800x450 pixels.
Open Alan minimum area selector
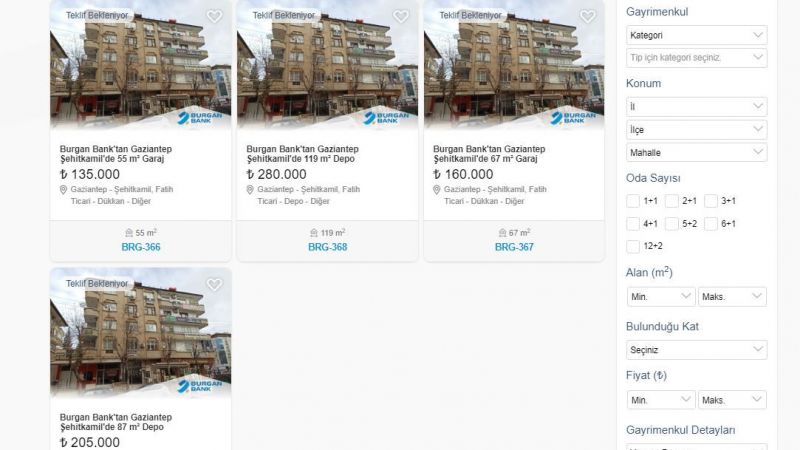pyautogui.click(x=661, y=296)
